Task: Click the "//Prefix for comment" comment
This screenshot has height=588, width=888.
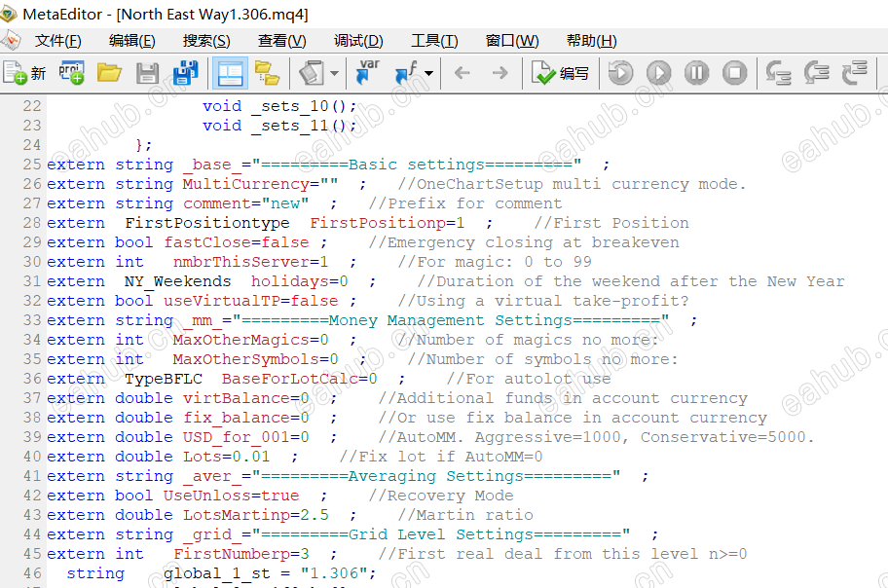Action: 465,203
